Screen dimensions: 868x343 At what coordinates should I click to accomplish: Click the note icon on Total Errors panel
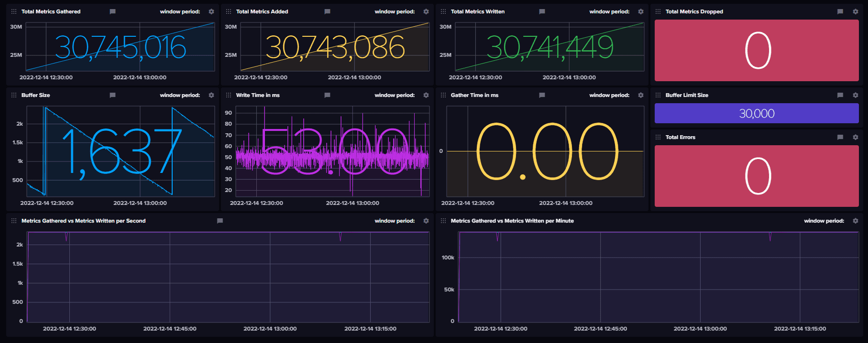point(840,137)
